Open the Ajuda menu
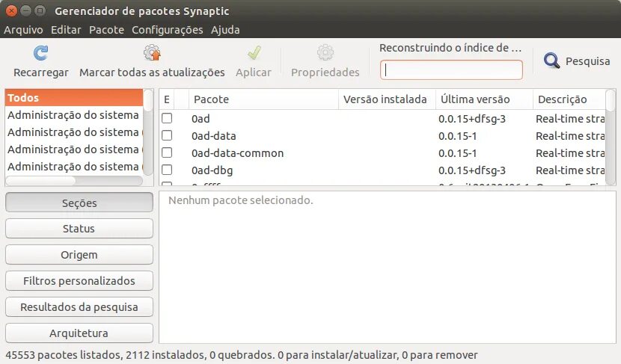Viewport: 621px width, 364px height. (225, 30)
